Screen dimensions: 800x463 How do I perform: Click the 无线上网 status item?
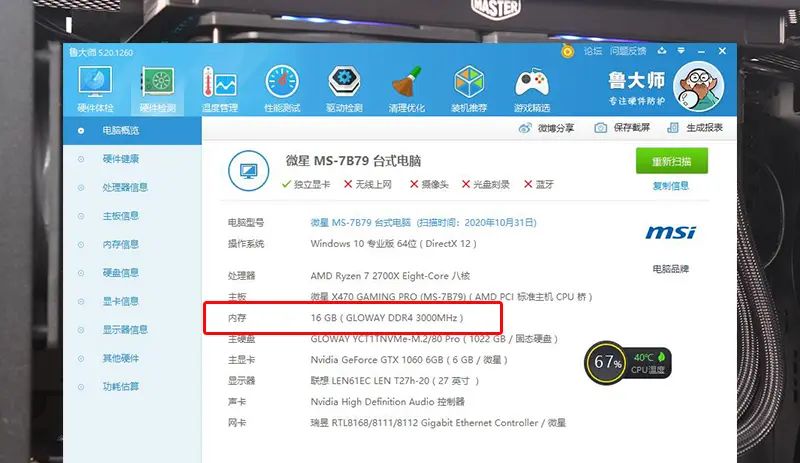click(x=368, y=184)
